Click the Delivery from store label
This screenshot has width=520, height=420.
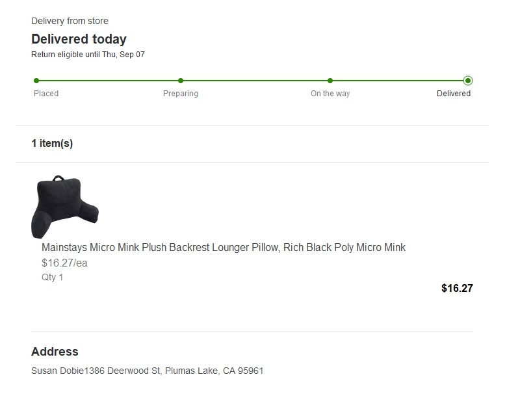coord(70,21)
